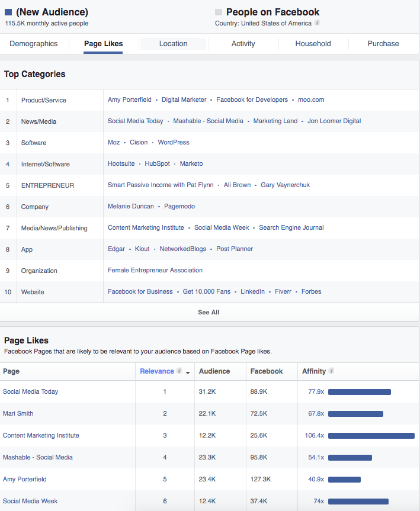Viewport: 420px width, 511px height.
Task: Open the Amy Porterfield link in Product/Service row
Action: coord(130,99)
